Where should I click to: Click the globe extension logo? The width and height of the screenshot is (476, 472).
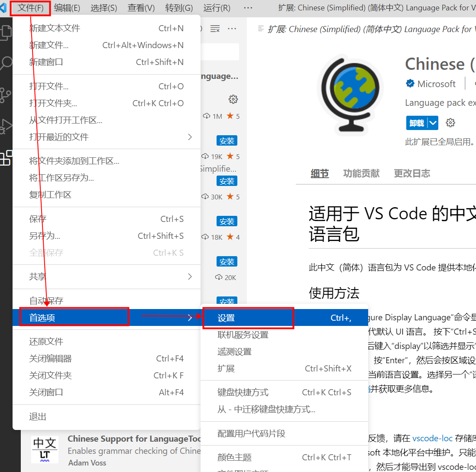[x=350, y=95]
